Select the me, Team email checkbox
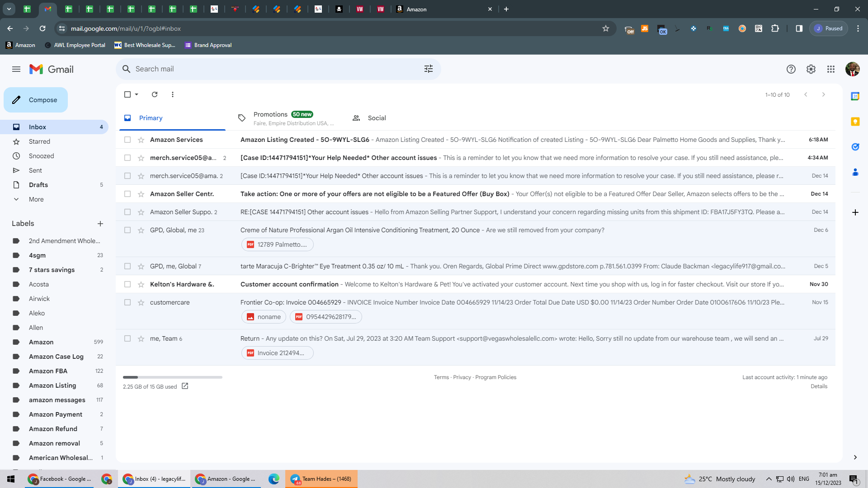Image resolution: width=868 pixels, height=488 pixels. pos(127,338)
